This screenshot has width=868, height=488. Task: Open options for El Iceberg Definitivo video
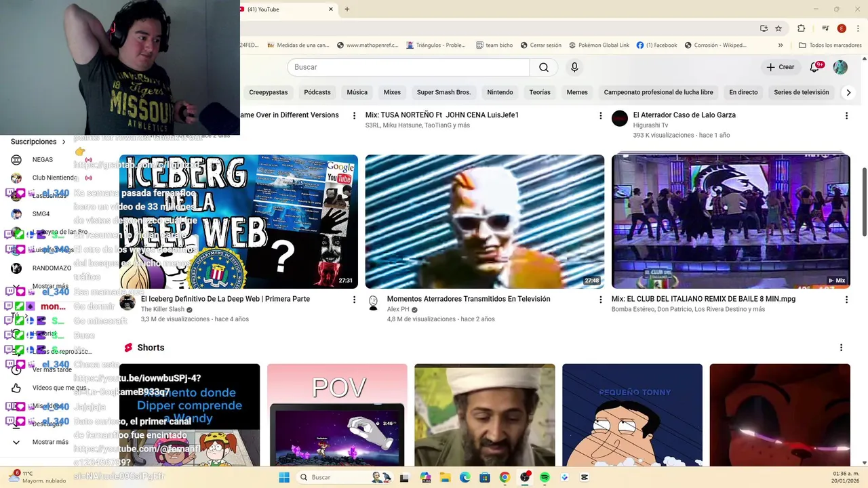[354, 300]
